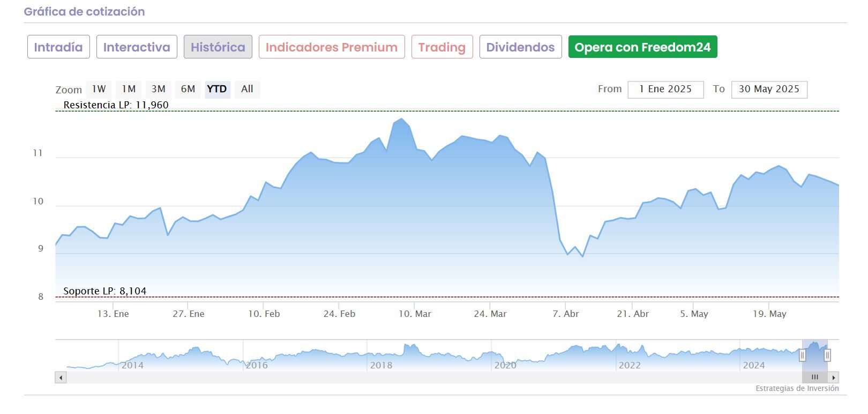Viewport: 868px width, 414px height.
Task: Select the 1M zoom range
Action: [x=129, y=89]
